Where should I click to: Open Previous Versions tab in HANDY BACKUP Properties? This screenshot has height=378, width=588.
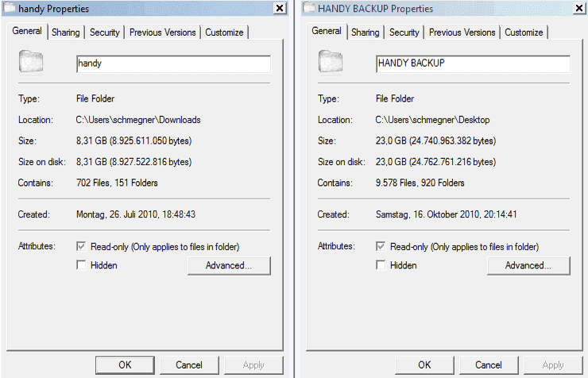click(462, 33)
